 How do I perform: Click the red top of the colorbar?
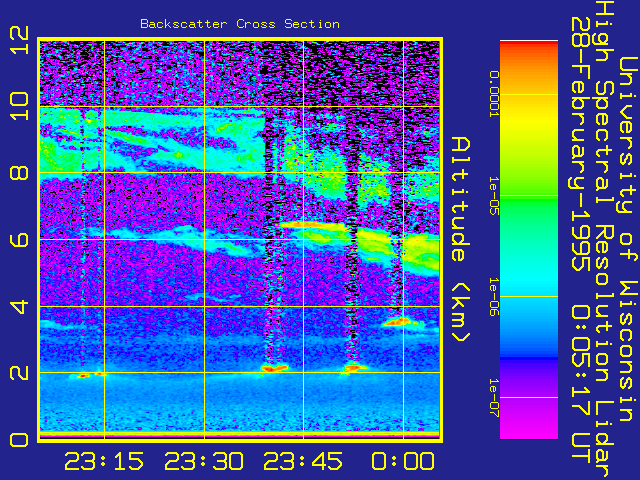click(x=529, y=47)
